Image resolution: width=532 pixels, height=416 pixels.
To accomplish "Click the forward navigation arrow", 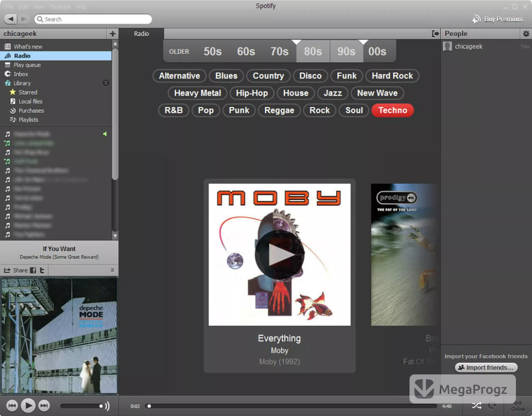I will 24,19.
